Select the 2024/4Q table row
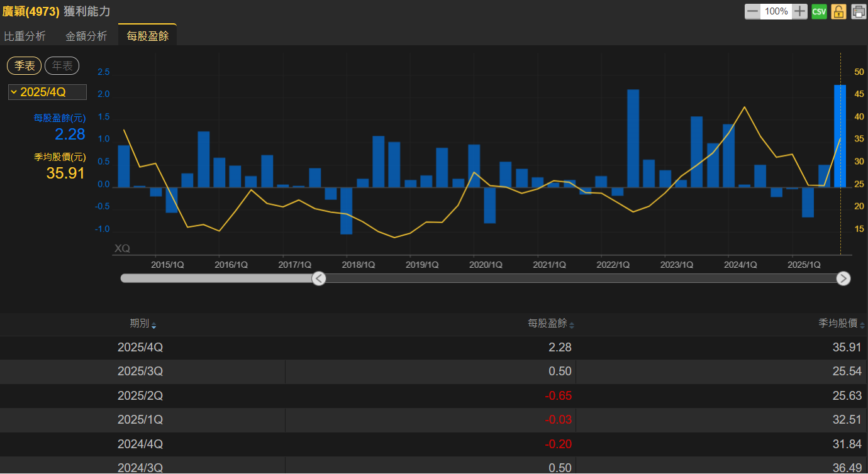 tap(434, 444)
